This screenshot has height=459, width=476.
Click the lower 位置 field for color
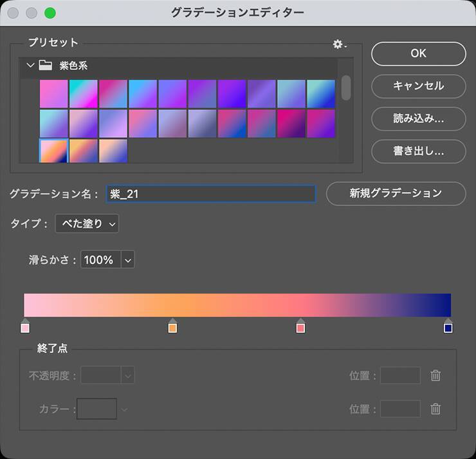tap(400, 409)
